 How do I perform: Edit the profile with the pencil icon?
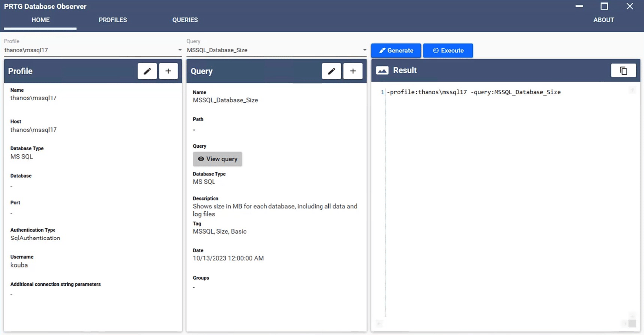pyautogui.click(x=147, y=71)
